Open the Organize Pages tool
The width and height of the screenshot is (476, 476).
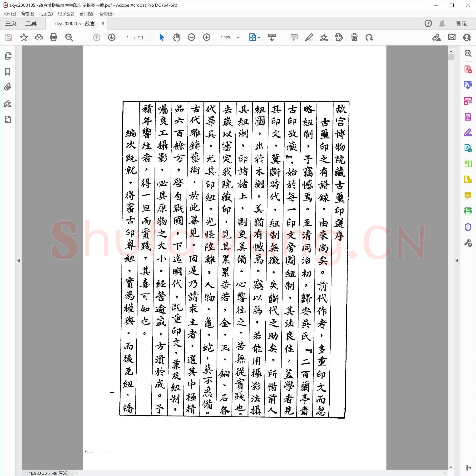(x=467, y=100)
